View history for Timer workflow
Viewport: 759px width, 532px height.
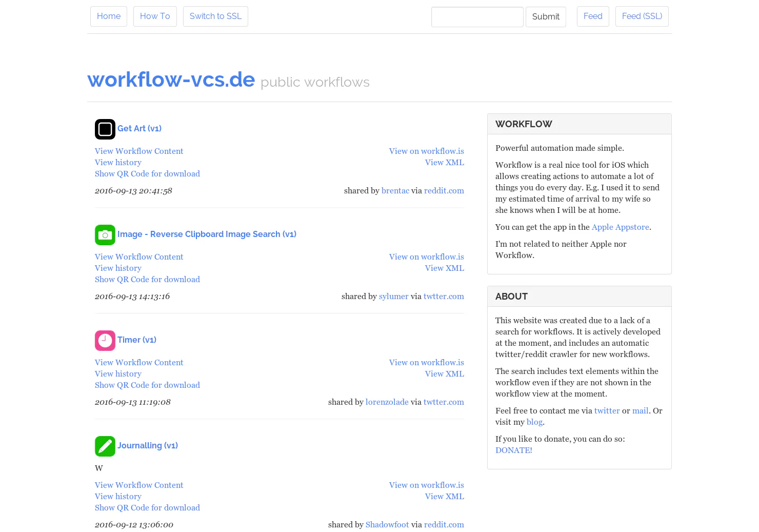(x=118, y=373)
